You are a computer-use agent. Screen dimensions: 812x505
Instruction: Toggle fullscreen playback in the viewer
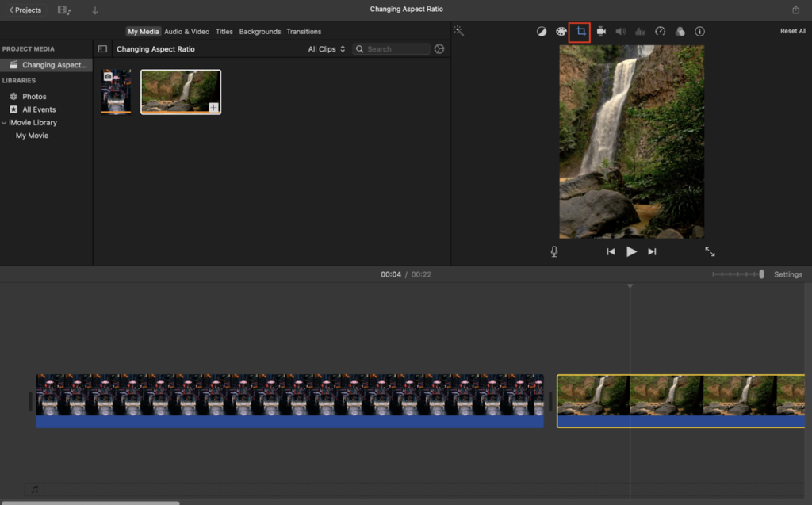tap(710, 251)
